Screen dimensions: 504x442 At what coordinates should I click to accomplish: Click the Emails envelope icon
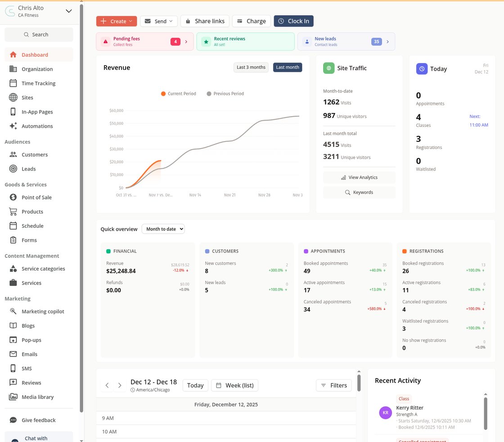coord(13,354)
